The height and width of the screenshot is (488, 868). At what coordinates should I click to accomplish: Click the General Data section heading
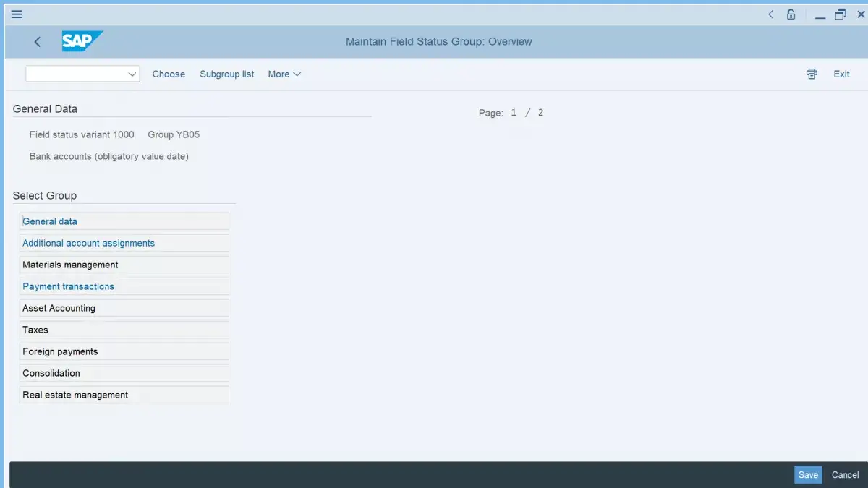(45, 108)
